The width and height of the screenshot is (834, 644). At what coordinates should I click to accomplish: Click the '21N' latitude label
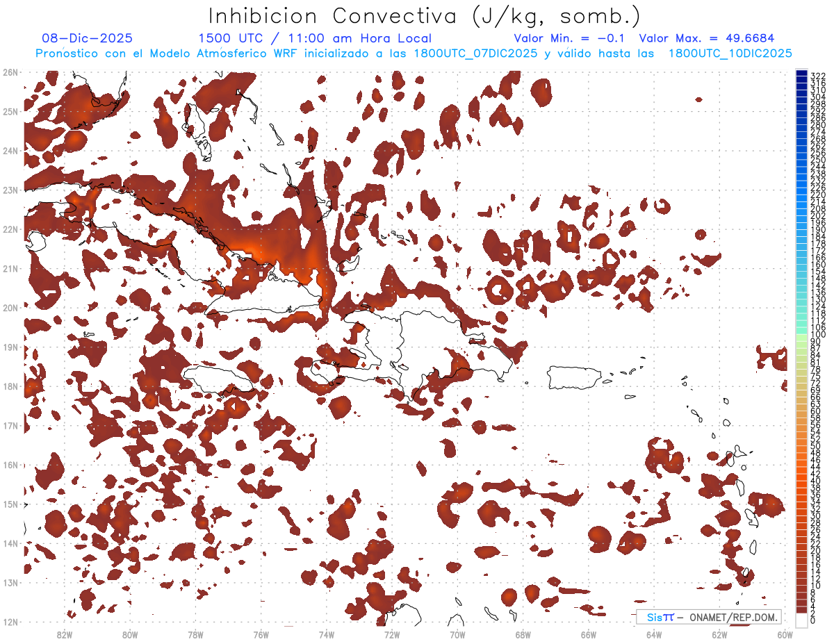pyautogui.click(x=10, y=269)
